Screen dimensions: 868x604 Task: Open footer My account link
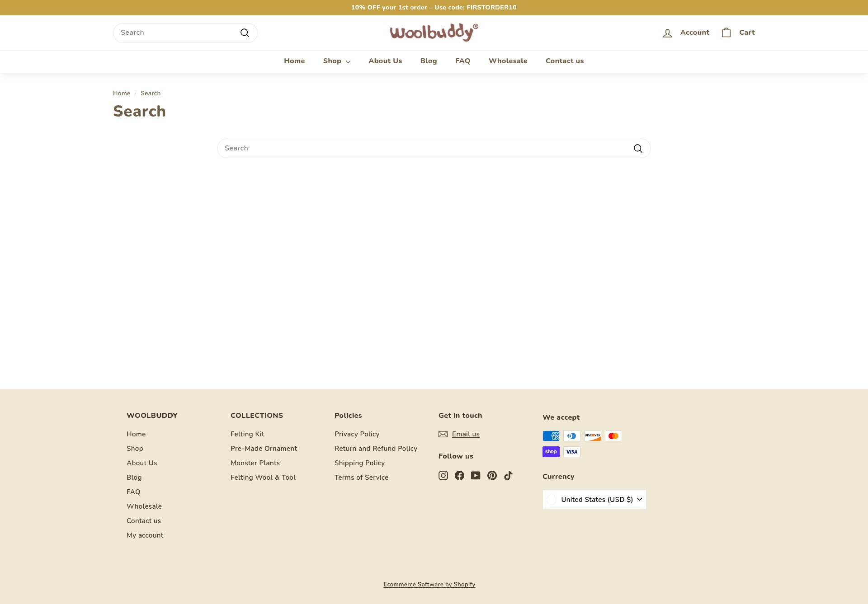point(145,535)
